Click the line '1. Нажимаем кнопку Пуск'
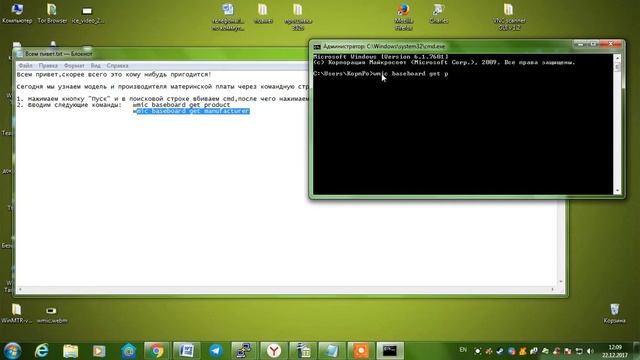The width and height of the screenshot is (640, 360). [x=162, y=99]
